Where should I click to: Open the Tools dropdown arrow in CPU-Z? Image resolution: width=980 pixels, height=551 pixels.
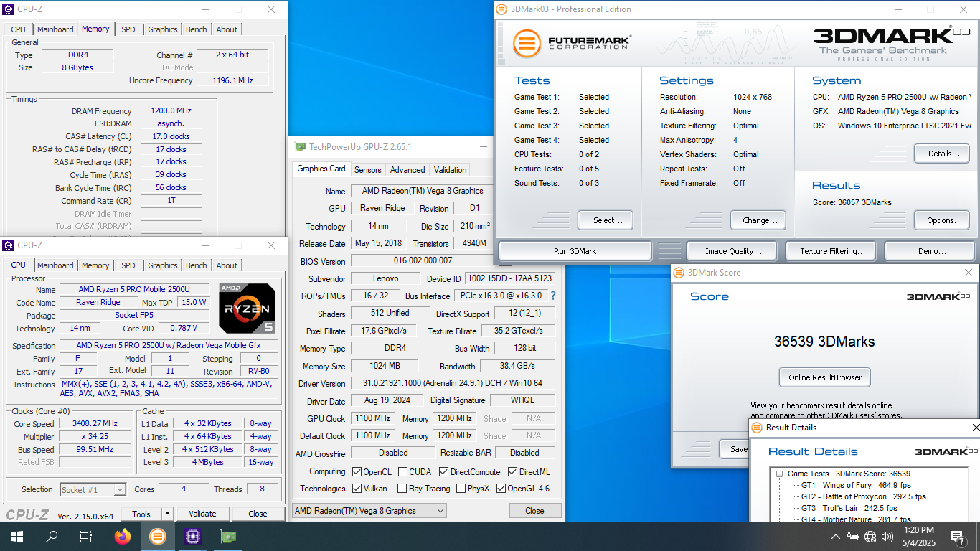pyautogui.click(x=167, y=514)
